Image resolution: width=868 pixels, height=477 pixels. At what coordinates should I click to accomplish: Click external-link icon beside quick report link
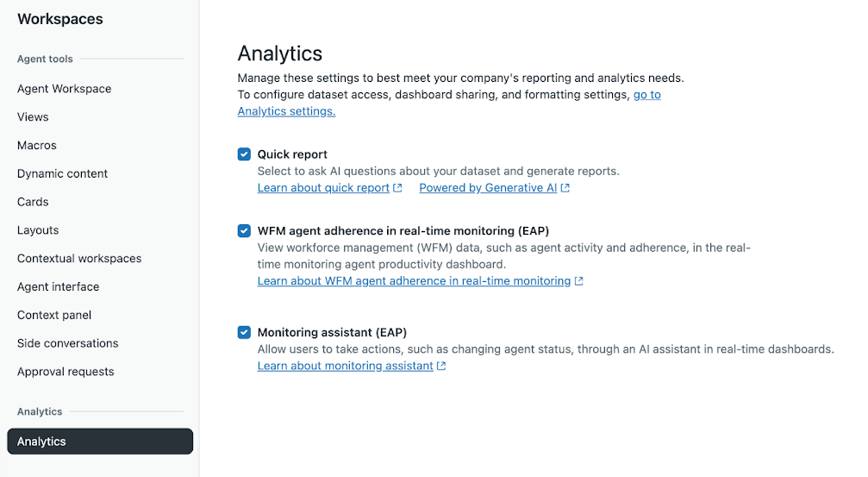pos(397,188)
